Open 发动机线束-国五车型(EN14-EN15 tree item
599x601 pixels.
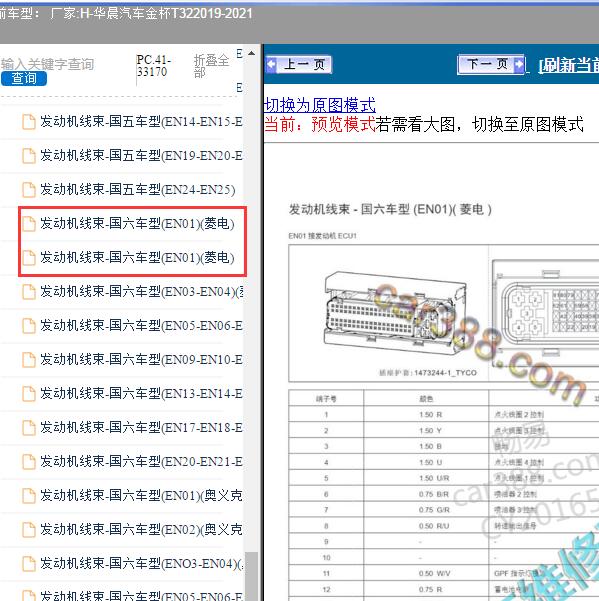coord(141,122)
